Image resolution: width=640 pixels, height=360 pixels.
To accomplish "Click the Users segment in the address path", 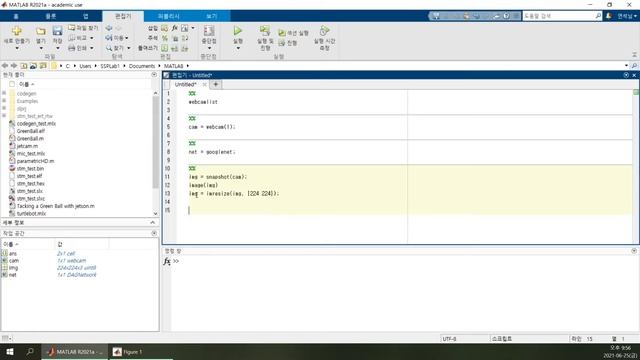I will pos(85,66).
